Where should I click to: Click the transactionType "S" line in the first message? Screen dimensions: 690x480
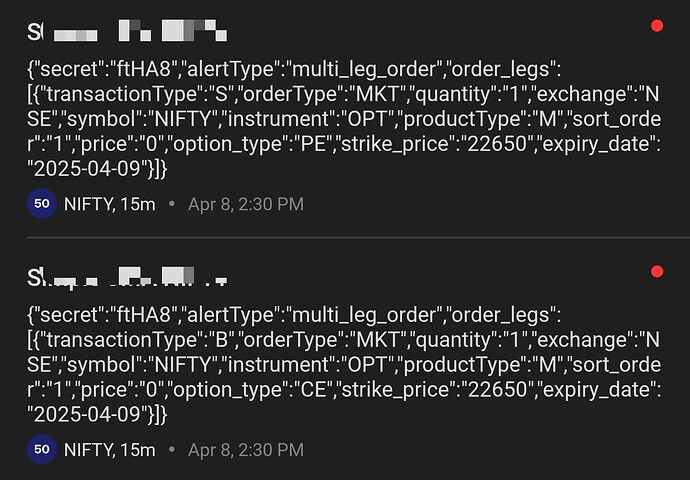coord(343,94)
